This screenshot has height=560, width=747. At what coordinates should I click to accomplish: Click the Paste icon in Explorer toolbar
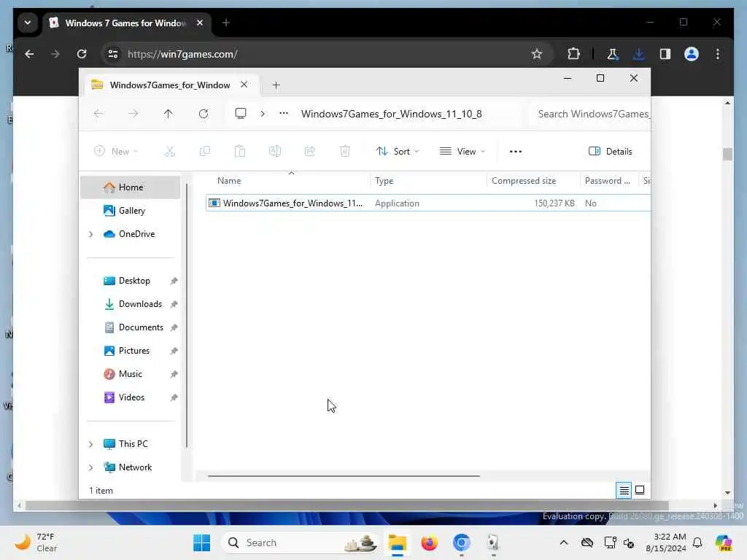(x=239, y=152)
